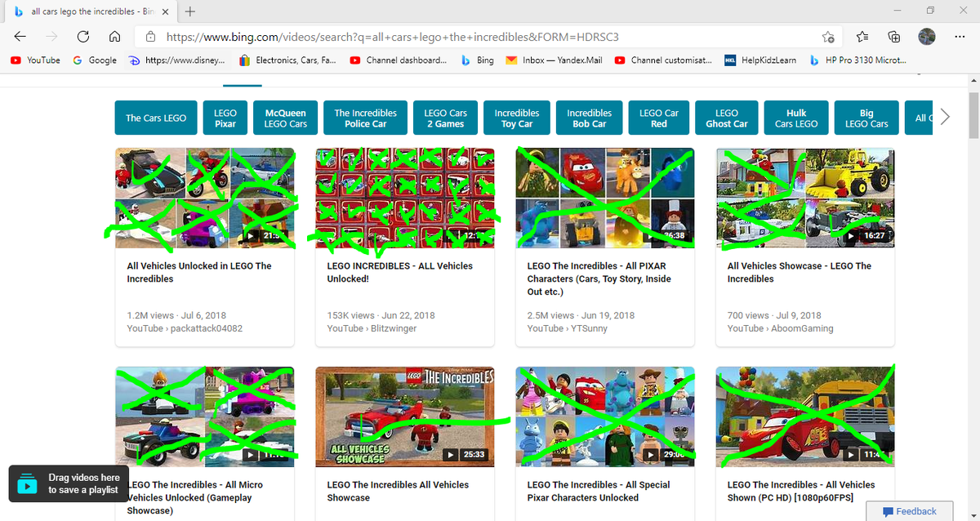The height and width of the screenshot is (521, 980).
Task: Open title All Vehicles Unlocked in LEGO The Incredibles
Action: (199, 272)
